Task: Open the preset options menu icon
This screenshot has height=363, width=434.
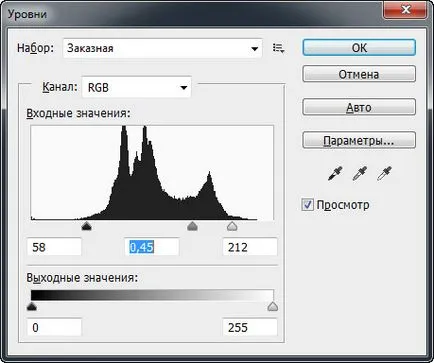Action: [278, 48]
